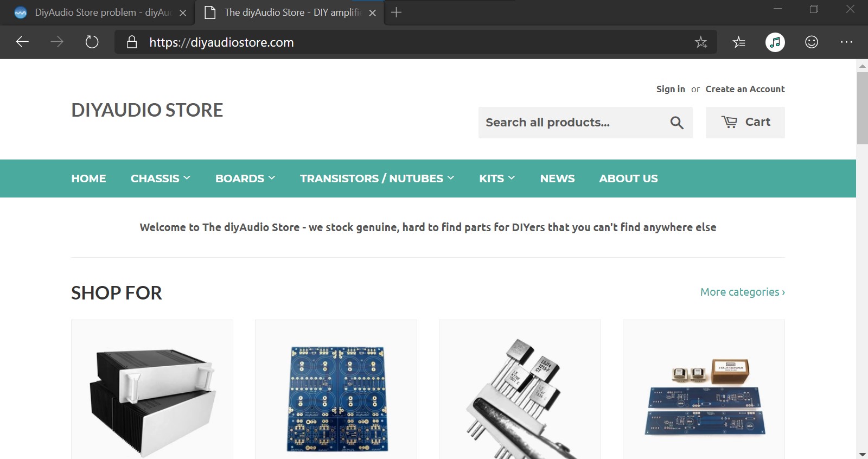Close the diyAudio Store DIY amplifier tab
Viewport: 868px width, 459px height.
coord(373,13)
